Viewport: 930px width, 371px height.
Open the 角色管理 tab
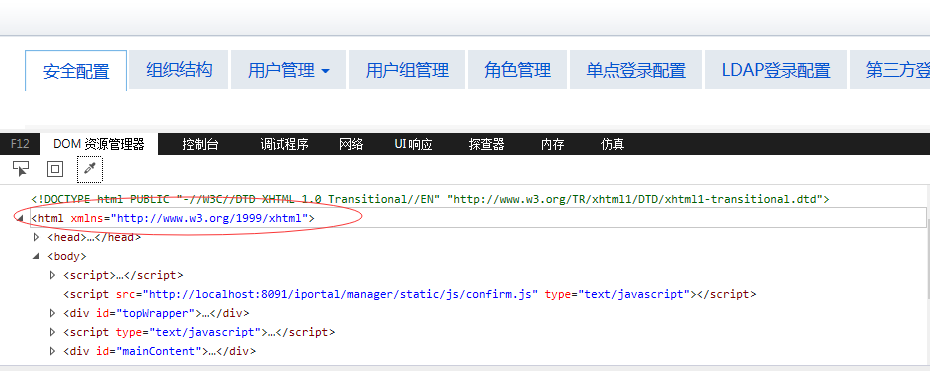pyautogui.click(x=517, y=70)
